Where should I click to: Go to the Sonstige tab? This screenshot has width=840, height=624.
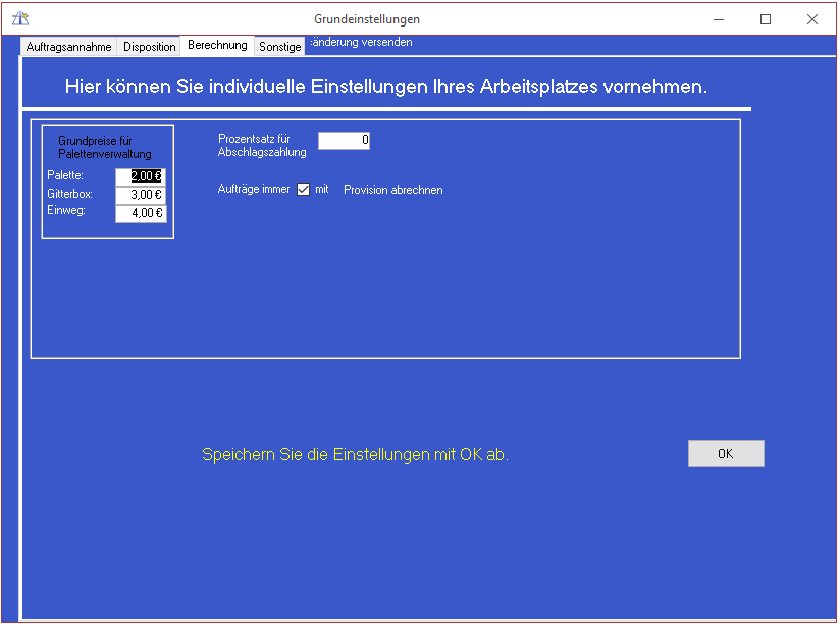[x=280, y=47]
